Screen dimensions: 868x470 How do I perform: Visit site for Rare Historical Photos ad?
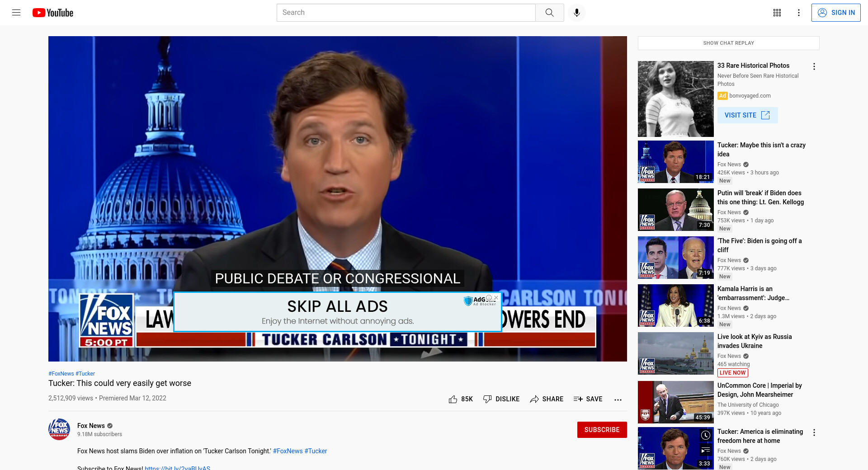(x=747, y=115)
